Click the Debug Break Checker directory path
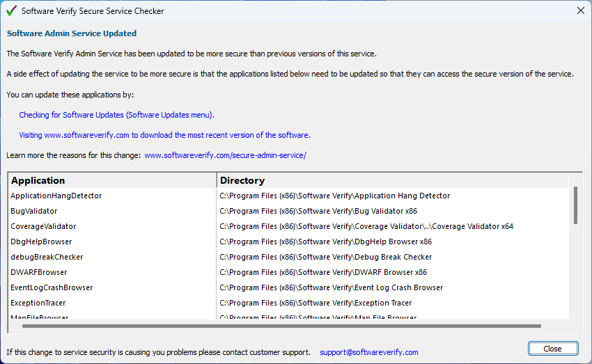The image size is (592, 364). (x=325, y=257)
